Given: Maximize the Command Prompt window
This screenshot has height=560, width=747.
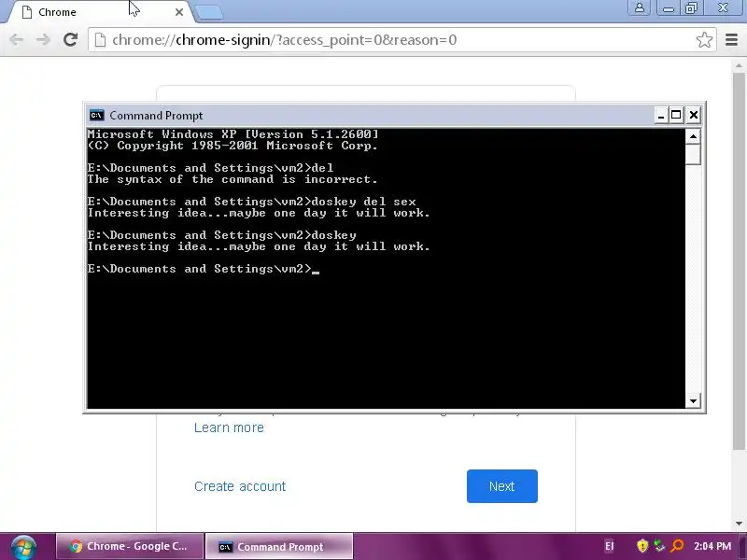Looking at the screenshot, I should pyautogui.click(x=676, y=115).
